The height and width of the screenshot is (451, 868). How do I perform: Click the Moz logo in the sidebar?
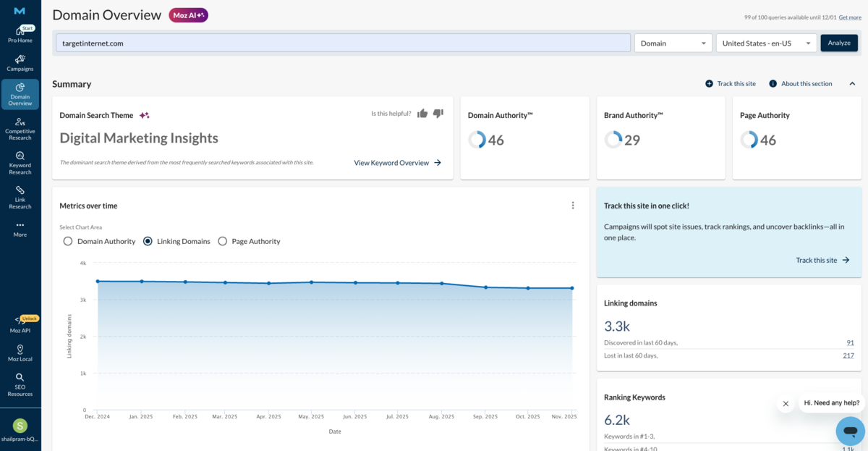coord(20,11)
